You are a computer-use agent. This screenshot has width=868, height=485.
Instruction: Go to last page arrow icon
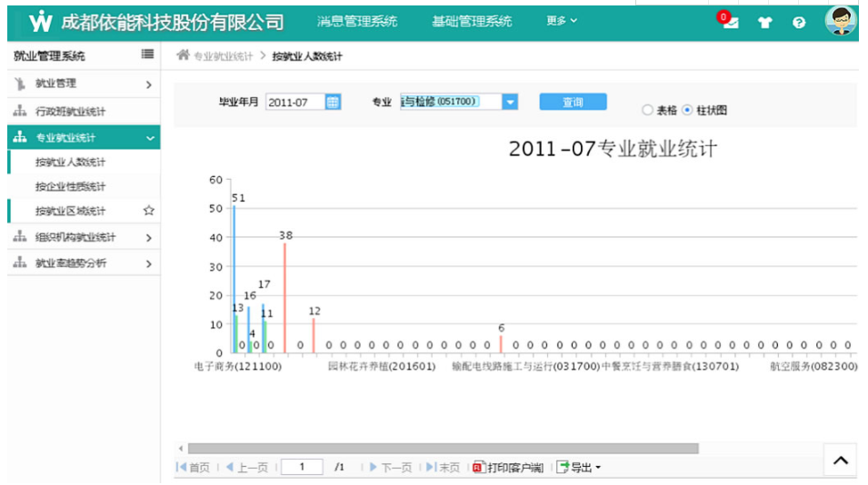(431, 468)
